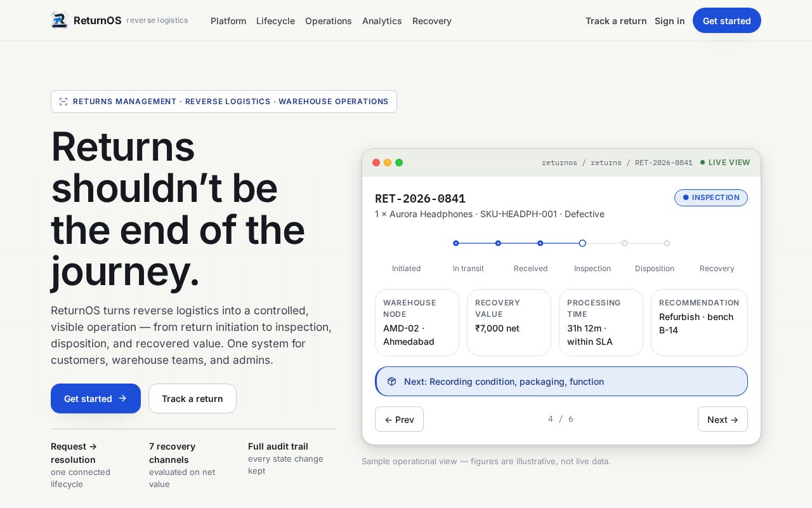
Task: Select the In transit step marker
Action: tap(498, 243)
